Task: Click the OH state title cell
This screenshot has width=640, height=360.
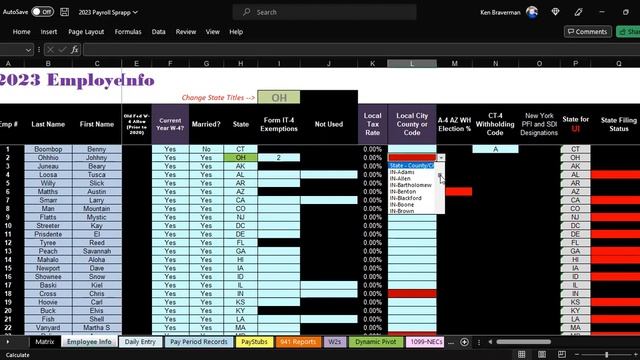Action: 279,98
